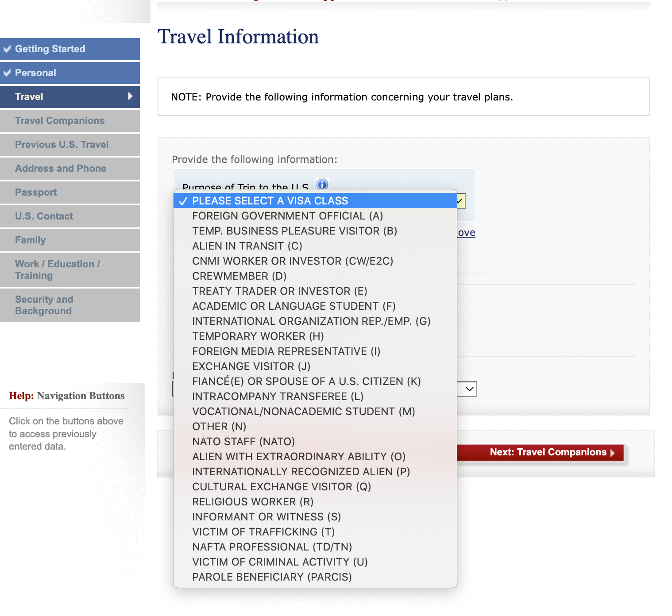Viewport: 672px width, 616px height.
Task: Select EXCHANGE VISITOR (J) from list
Action: tap(251, 366)
